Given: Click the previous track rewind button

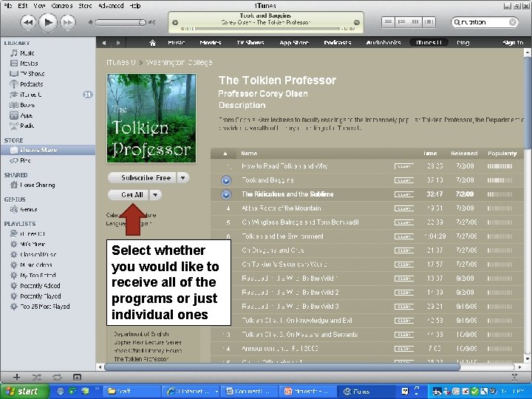Looking at the screenshot, I should (x=28, y=23).
